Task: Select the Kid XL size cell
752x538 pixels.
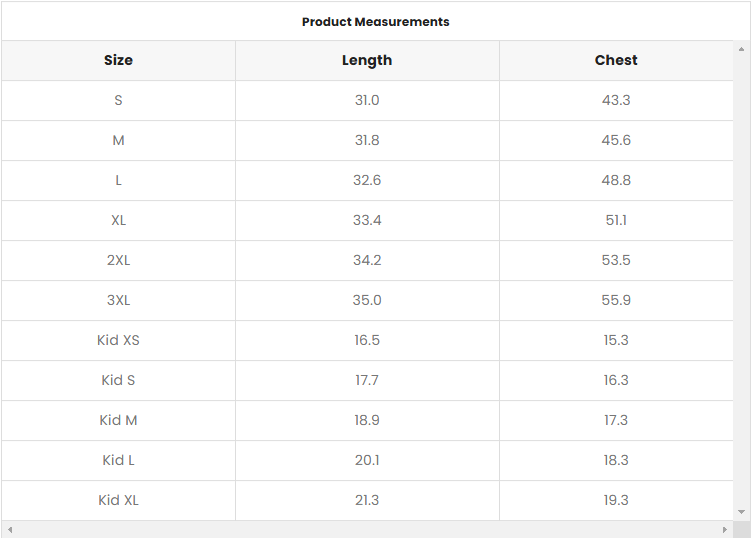Action: [118, 500]
